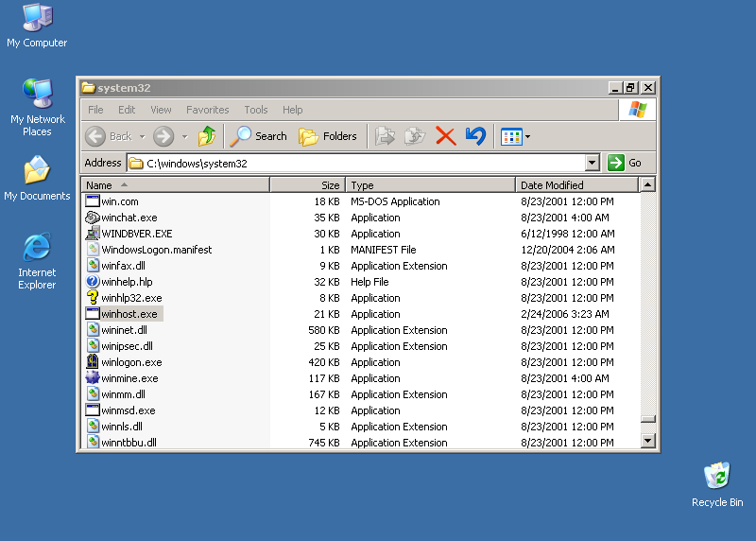
Task: Open the Search toolbar button
Action: (259, 136)
